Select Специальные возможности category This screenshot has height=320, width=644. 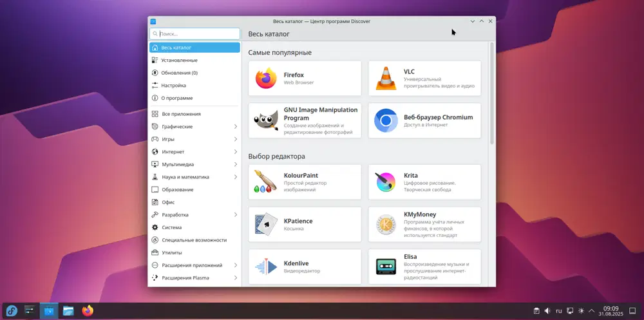point(194,240)
